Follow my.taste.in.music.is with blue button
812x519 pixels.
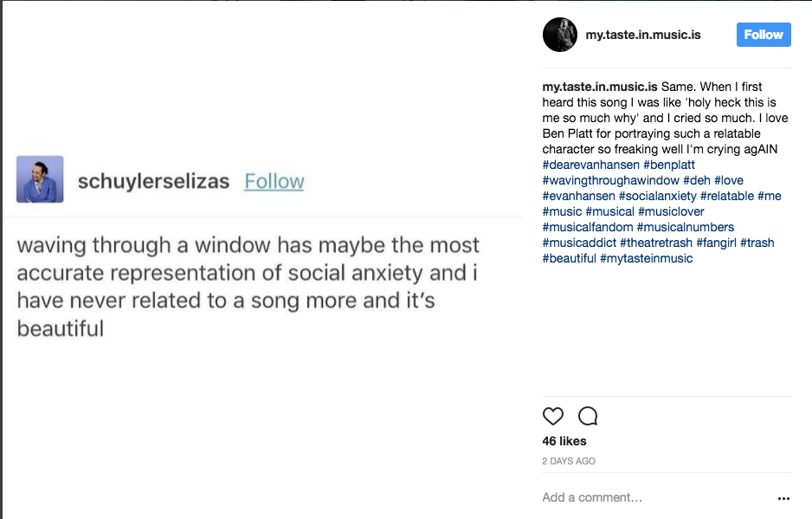click(764, 35)
